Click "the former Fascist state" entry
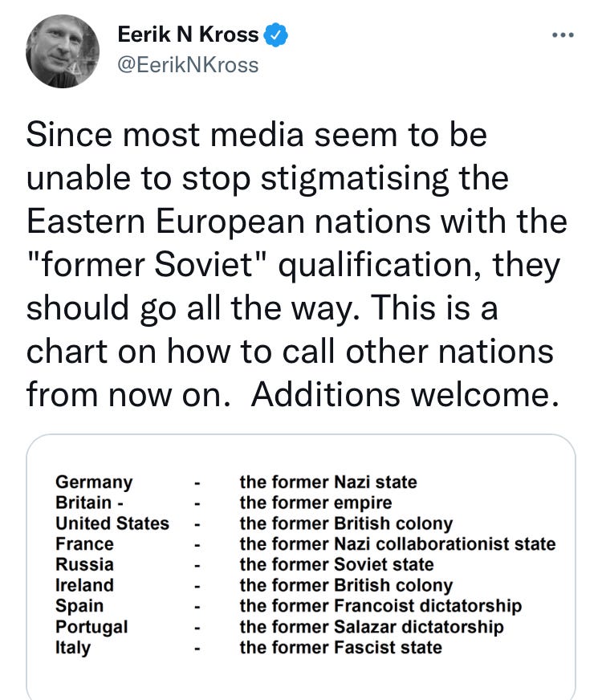Viewport: 602px width, 700px height. point(340,647)
